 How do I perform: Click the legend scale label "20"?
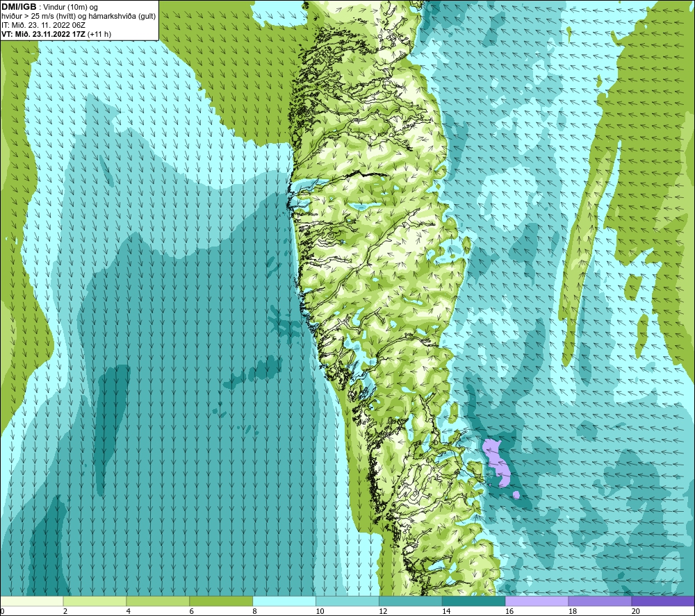636,612
